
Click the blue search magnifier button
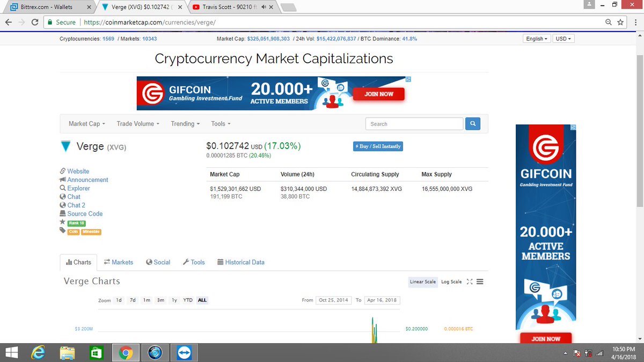[473, 124]
